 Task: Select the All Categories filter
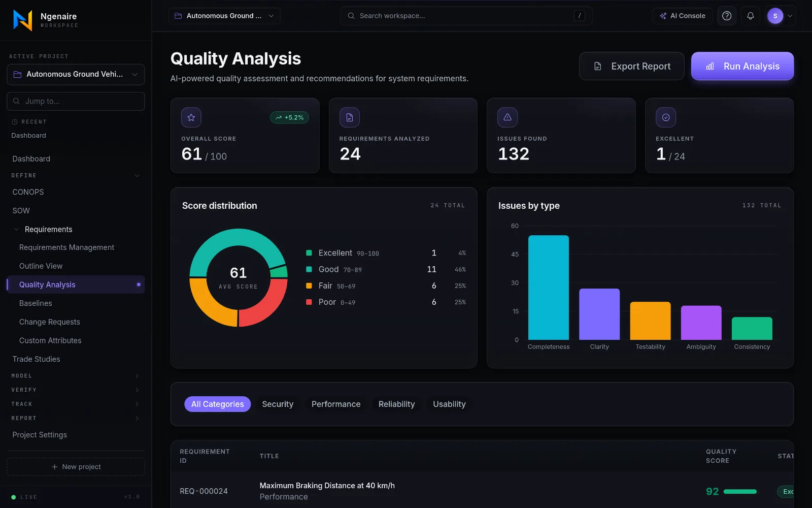(217, 404)
